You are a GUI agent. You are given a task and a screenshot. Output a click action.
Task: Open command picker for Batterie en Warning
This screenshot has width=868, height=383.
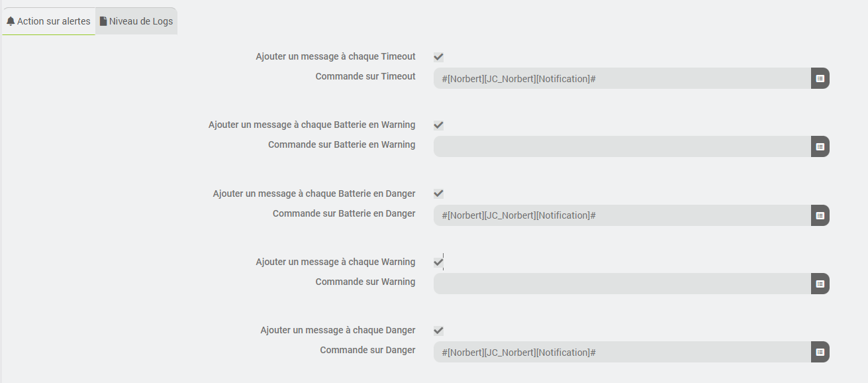click(x=820, y=146)
